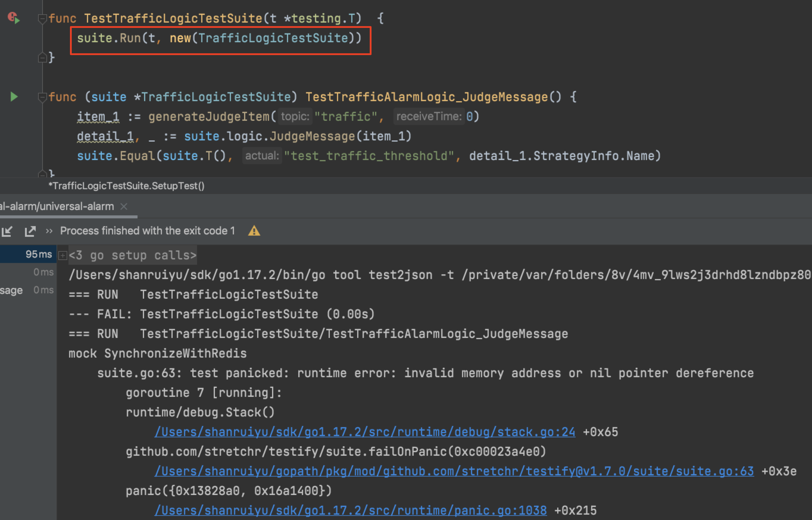The image size is (812, 520).
Task: Show more toolbar actions double-chevron
Action: click(49, 231)
